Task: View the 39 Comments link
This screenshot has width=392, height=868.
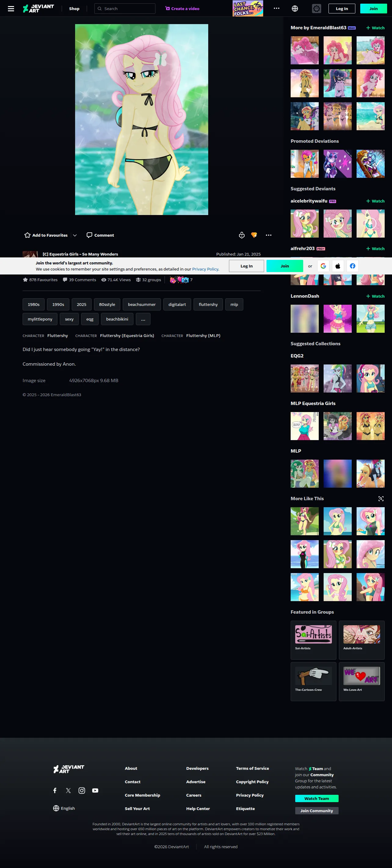Action: pos(79,280)
